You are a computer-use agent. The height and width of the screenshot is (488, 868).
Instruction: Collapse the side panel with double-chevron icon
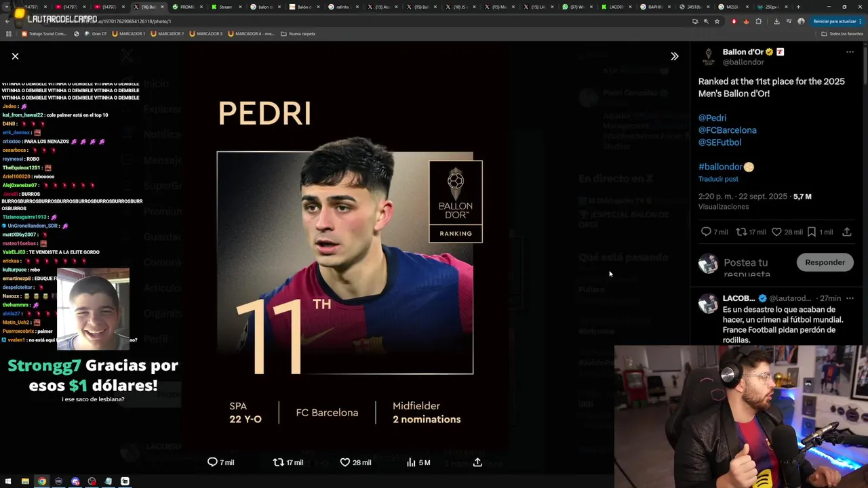(x=675, y=56)
